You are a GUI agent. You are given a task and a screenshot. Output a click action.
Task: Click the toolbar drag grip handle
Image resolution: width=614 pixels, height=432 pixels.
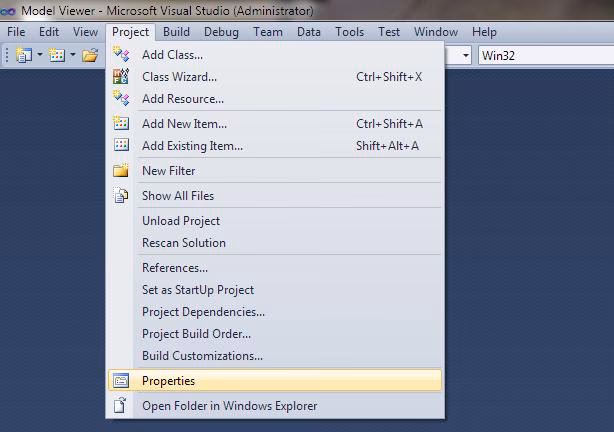click(x=6, y=55)
